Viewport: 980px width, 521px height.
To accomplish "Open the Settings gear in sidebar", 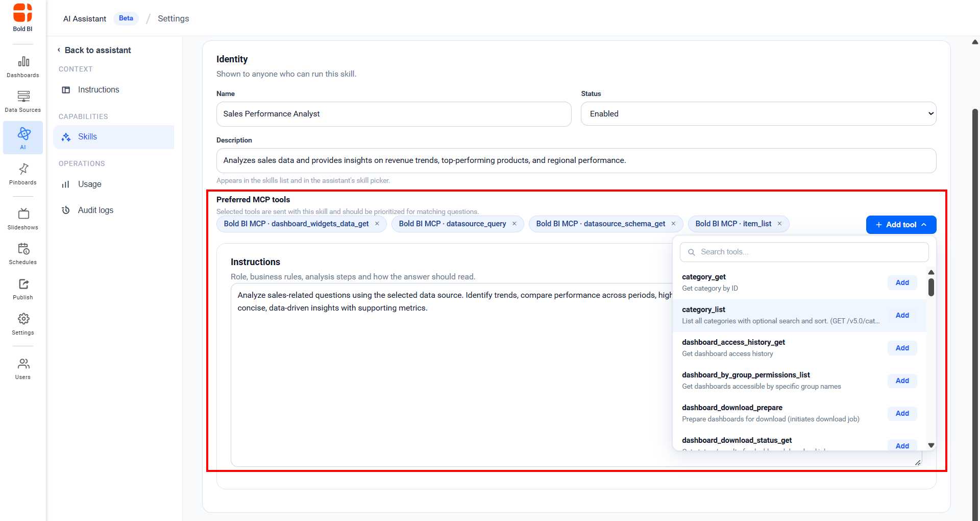I will pos(23,324).
